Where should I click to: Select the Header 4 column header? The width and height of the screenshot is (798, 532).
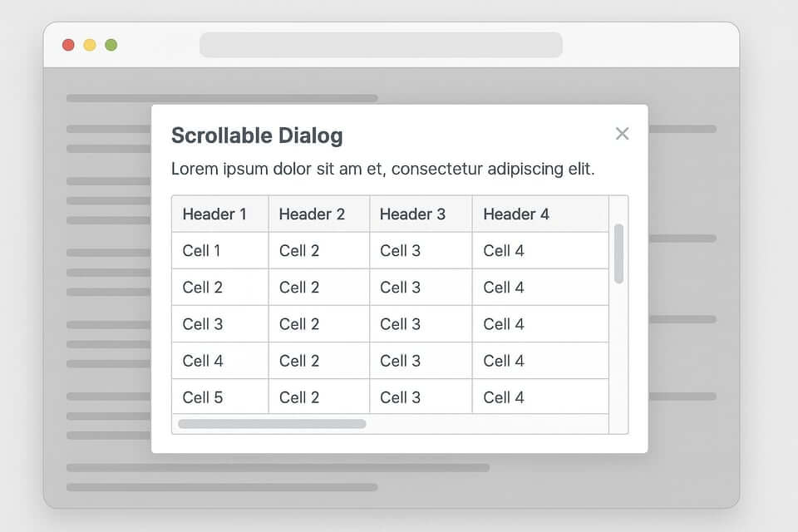coord(516,214)
